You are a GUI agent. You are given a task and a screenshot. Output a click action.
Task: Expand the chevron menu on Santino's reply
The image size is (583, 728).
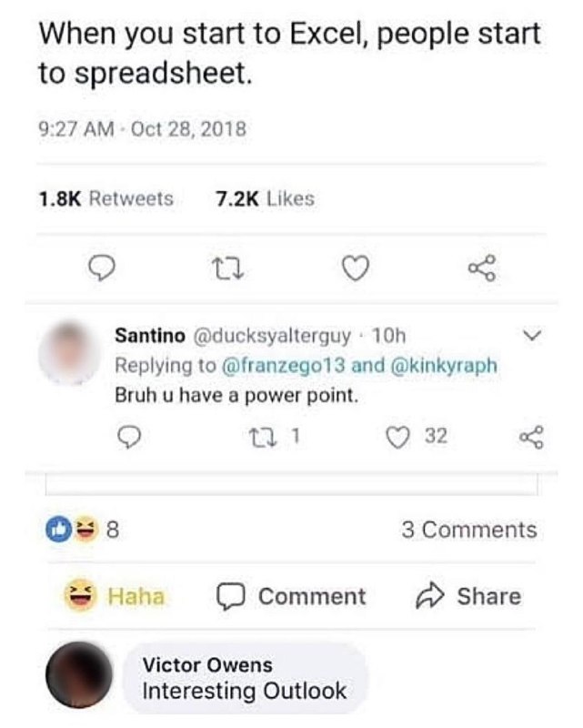(x=531, y=334)
